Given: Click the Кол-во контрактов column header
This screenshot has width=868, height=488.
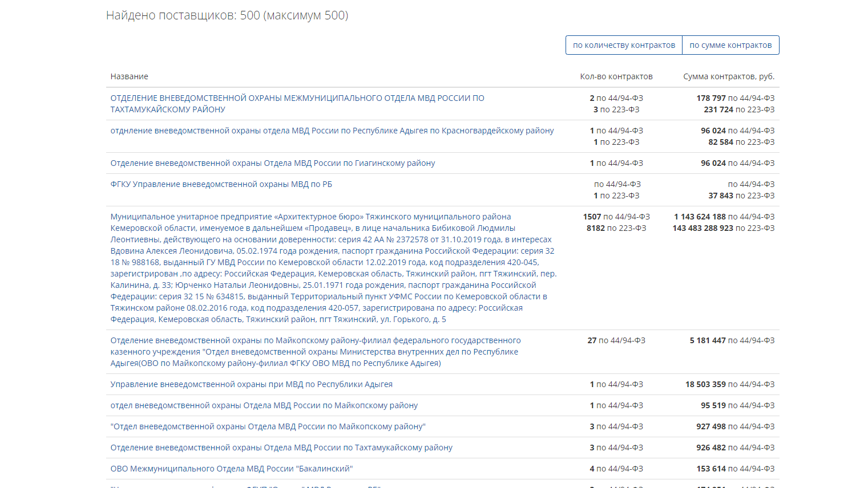Looking at the screenshot, I should [x=616, y=76].
